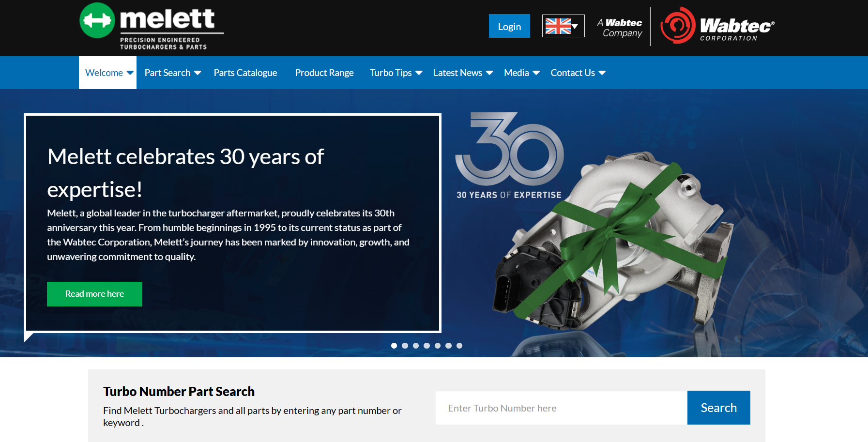Open the Latest News dropdown
868x442 pixels.
click(x=462, y=73)
